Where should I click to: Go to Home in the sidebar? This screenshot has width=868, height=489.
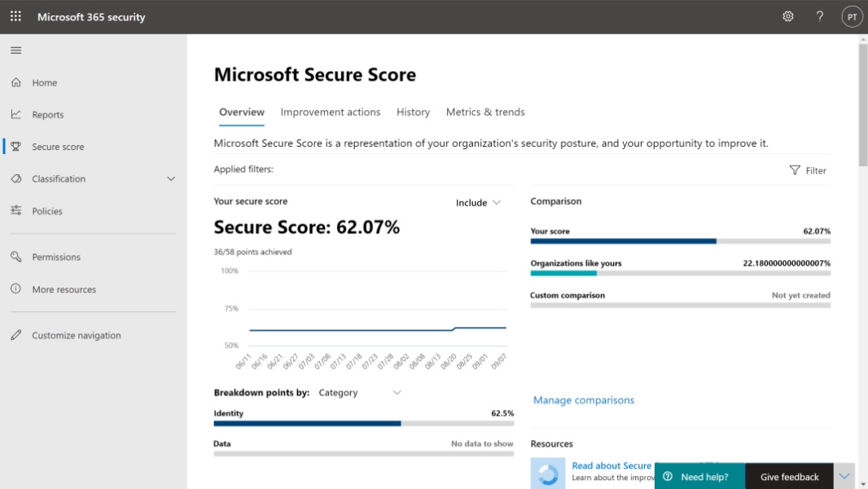click(x=44, y=82)
